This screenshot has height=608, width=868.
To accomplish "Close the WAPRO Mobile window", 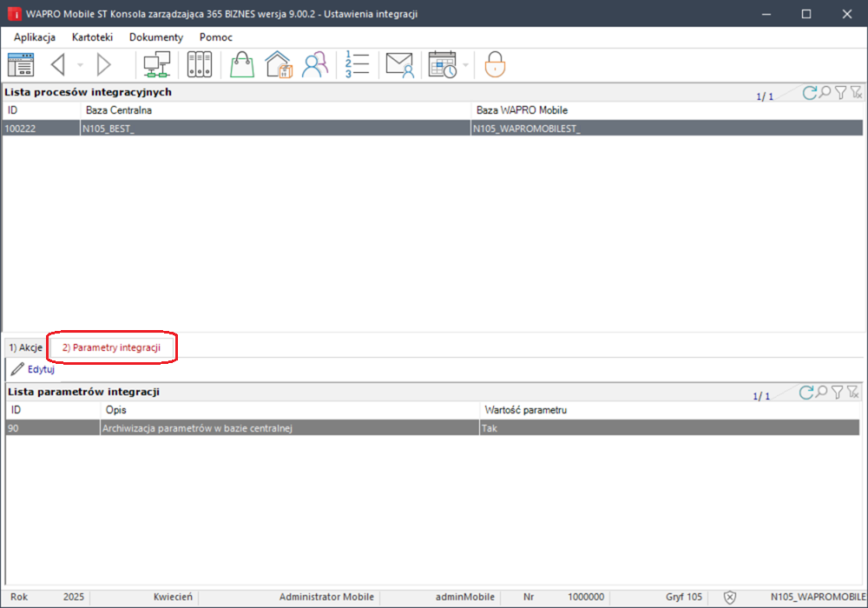I will (847, 14).
